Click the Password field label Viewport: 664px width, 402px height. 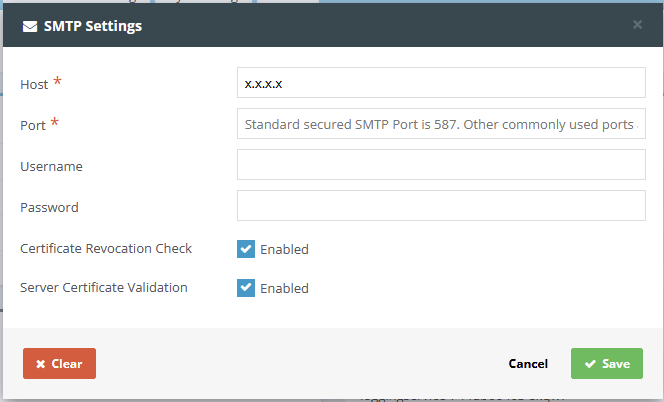tap(49, 208)
